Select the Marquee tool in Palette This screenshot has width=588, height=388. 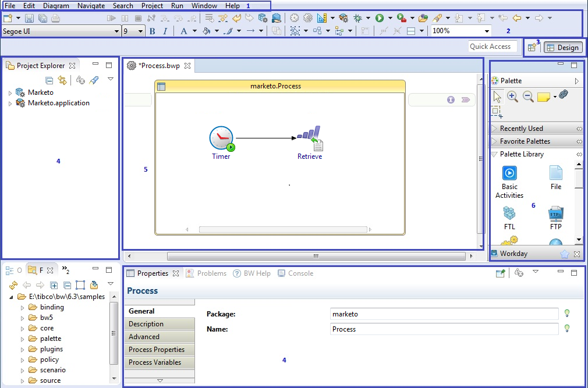click(x=497, y=112)
